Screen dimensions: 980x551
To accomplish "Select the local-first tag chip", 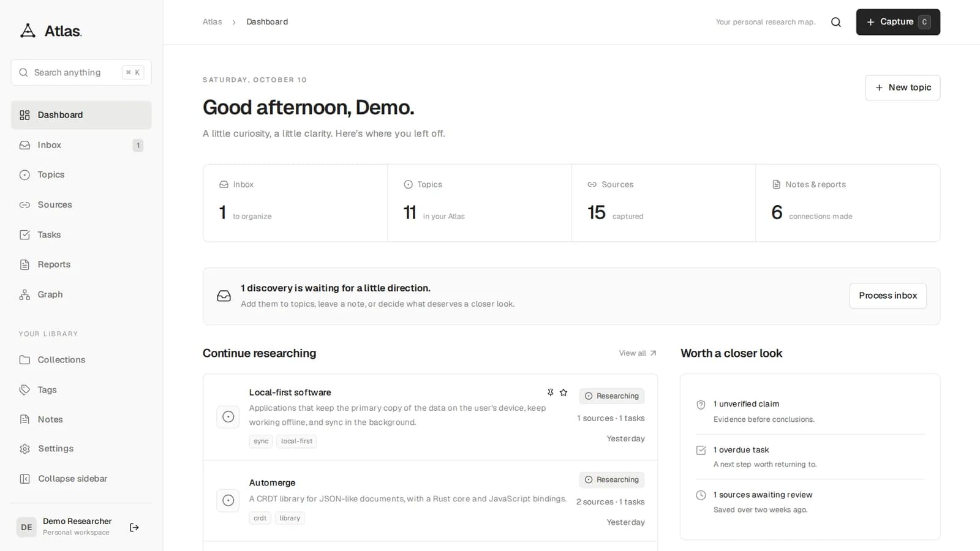I will tap(296, 441).
